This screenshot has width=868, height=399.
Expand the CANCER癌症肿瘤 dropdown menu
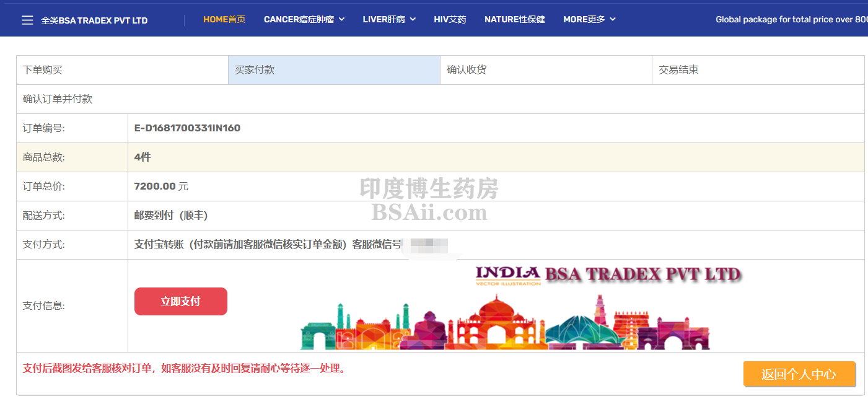[x=304, y=19]
